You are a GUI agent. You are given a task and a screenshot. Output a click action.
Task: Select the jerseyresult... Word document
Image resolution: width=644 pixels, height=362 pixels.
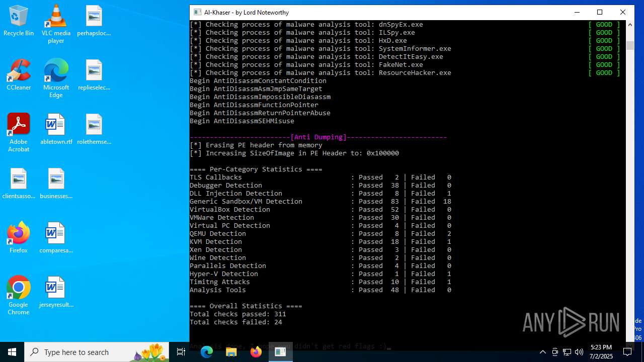tap(56, 293)
